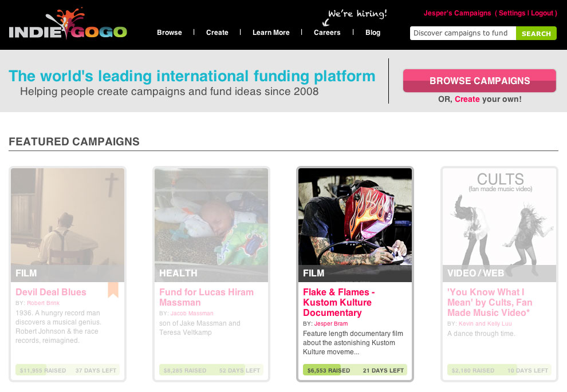The width and height of the screenshot is (567, 392).
Task: Open the Browse menu item
Action: (169, 33)
